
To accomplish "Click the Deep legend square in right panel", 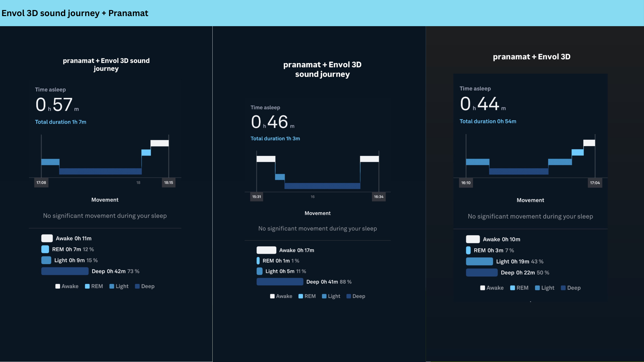I will [563, 288].
